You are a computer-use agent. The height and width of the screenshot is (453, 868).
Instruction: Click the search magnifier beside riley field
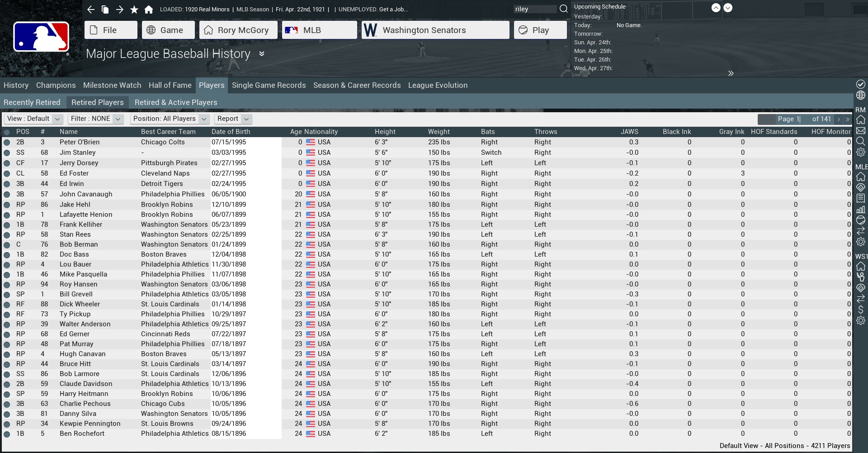[563, 9]
